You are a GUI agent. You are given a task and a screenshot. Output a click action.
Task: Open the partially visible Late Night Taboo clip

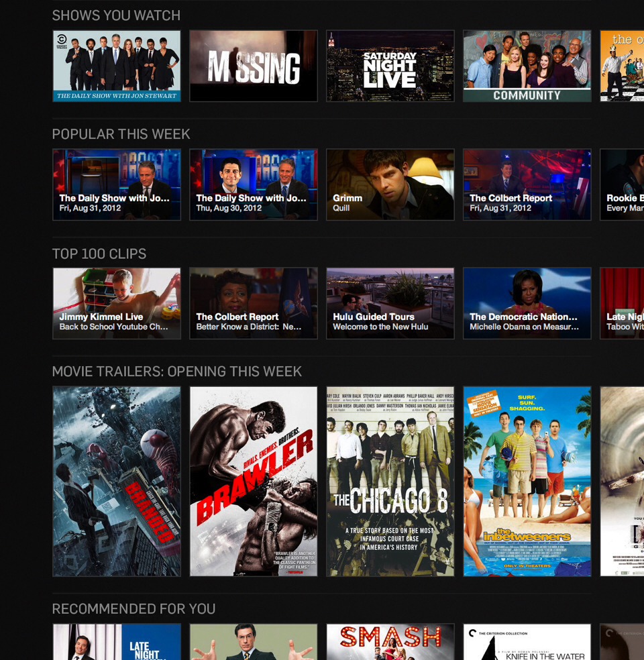(x=622, y=303)
